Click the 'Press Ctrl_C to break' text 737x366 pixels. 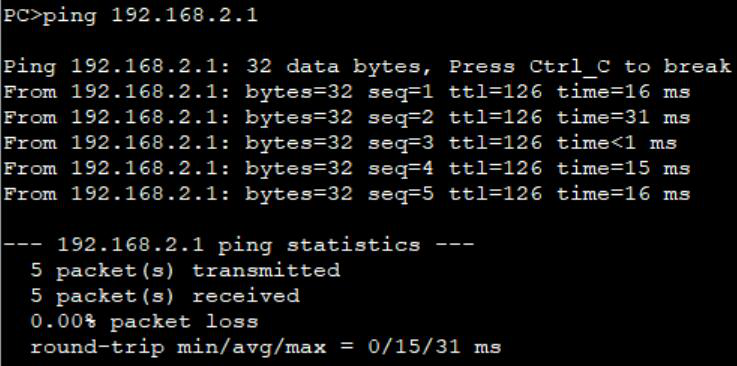click(x=590, y=66)
